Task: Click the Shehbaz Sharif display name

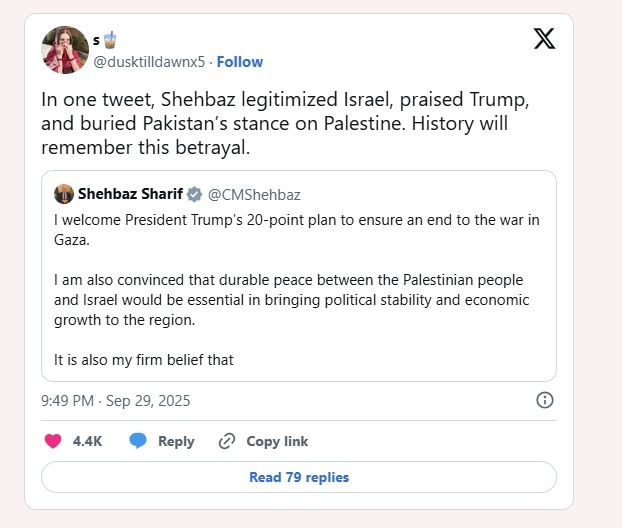Action: coord(130,194)
